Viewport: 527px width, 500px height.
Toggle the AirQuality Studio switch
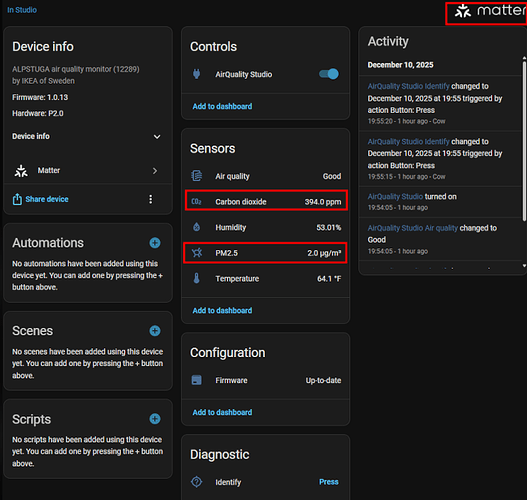[x=329, y=74]
